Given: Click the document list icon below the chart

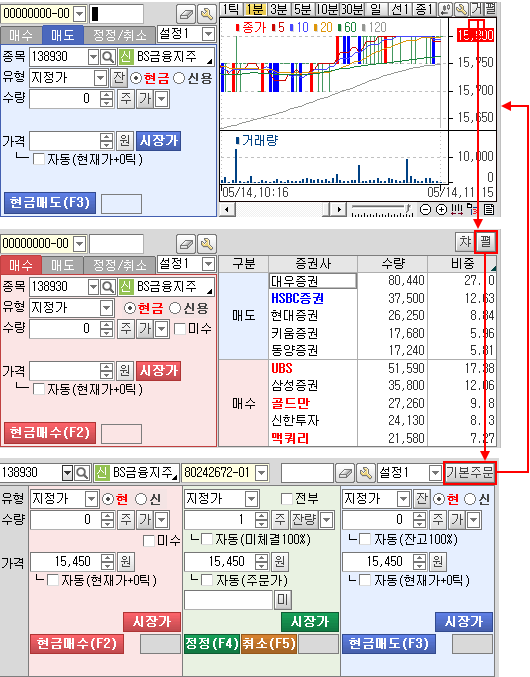Looking at the screenshot, I should (489, 210).
